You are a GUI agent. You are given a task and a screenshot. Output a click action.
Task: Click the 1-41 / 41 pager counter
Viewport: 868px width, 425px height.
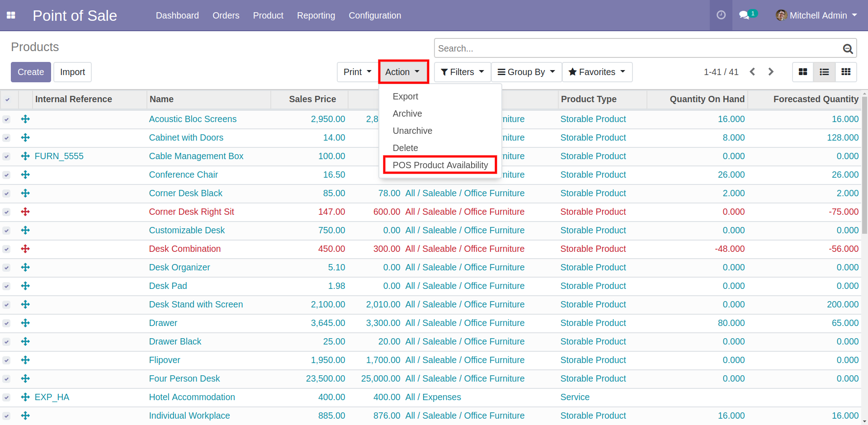tap(721, 72)
